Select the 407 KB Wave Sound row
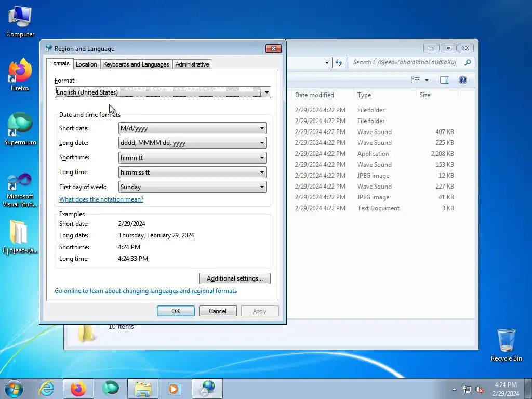The width and height of the screenshot is (532, 399). [x=374, y=132]
